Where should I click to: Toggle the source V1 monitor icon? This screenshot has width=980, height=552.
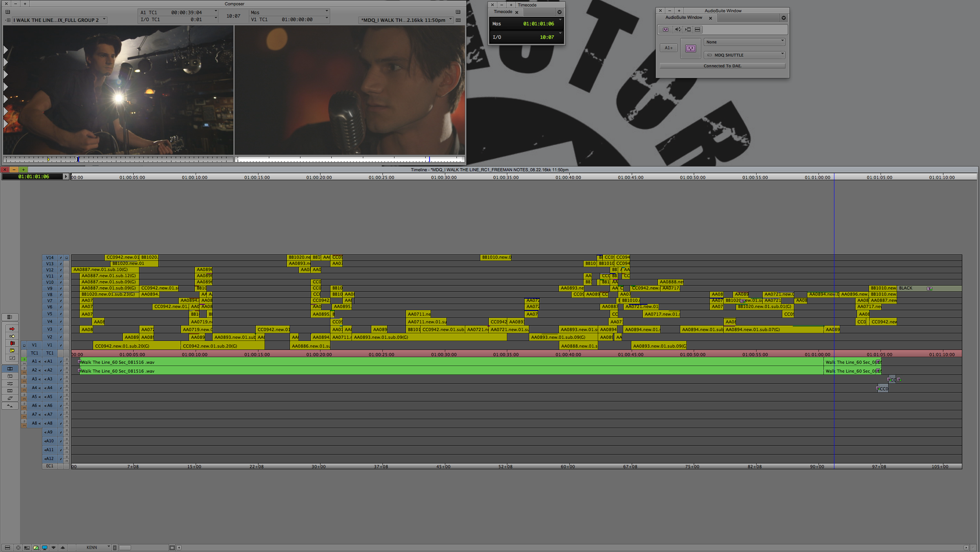pos(24,346)
